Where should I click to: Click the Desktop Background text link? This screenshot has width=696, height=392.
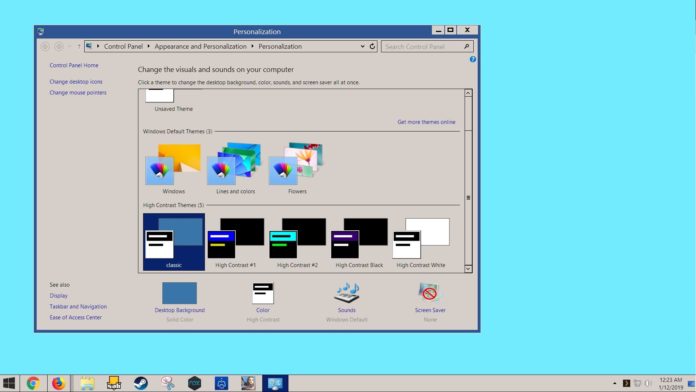[179, 310]
